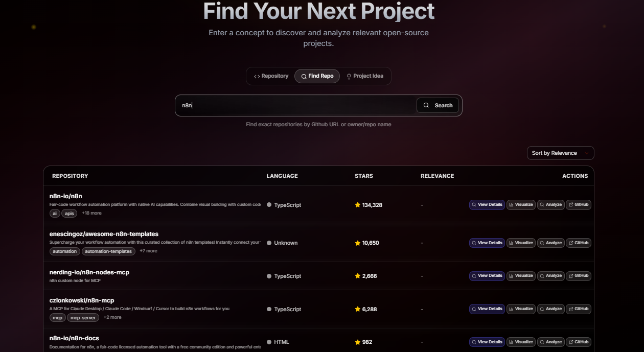Click the star icon beside 2,666
Screen dimensions: 644x352
pos(358,276)
